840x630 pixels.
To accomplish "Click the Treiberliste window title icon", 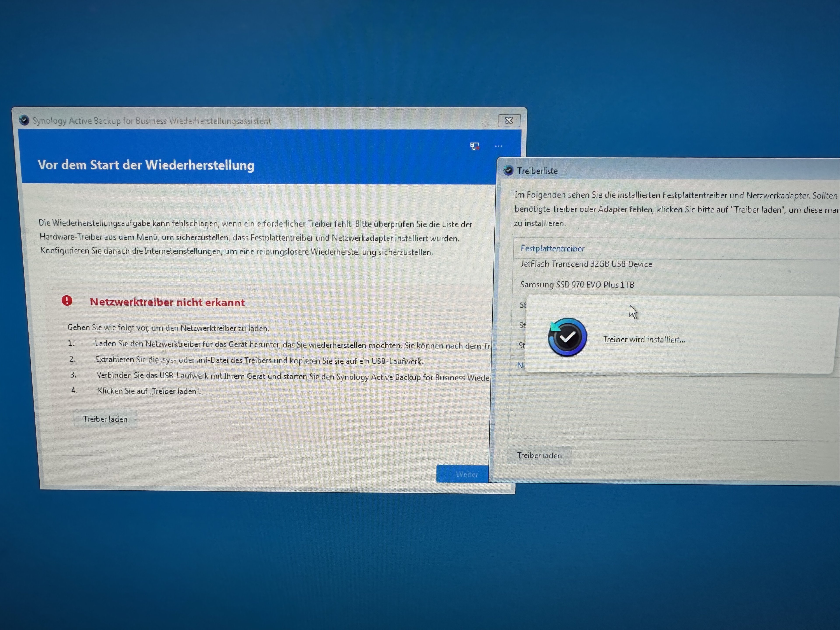I will click(x=508, y=170).
